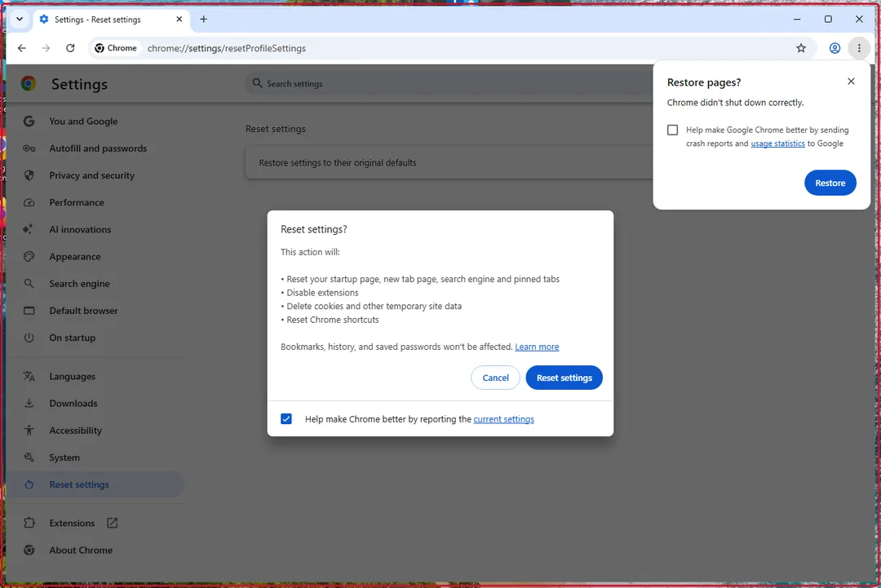Screen dimensions: 881x588
Task: Click the About Chrome logo icon
Action: (29, 550)
